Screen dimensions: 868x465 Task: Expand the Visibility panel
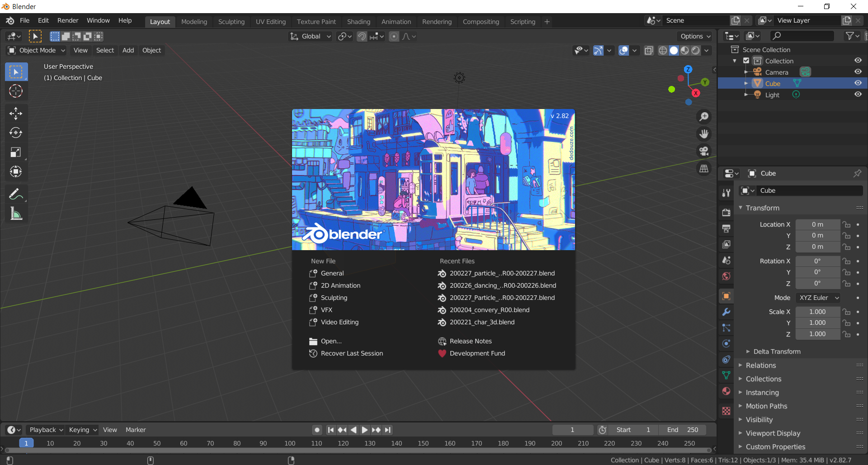759,420
